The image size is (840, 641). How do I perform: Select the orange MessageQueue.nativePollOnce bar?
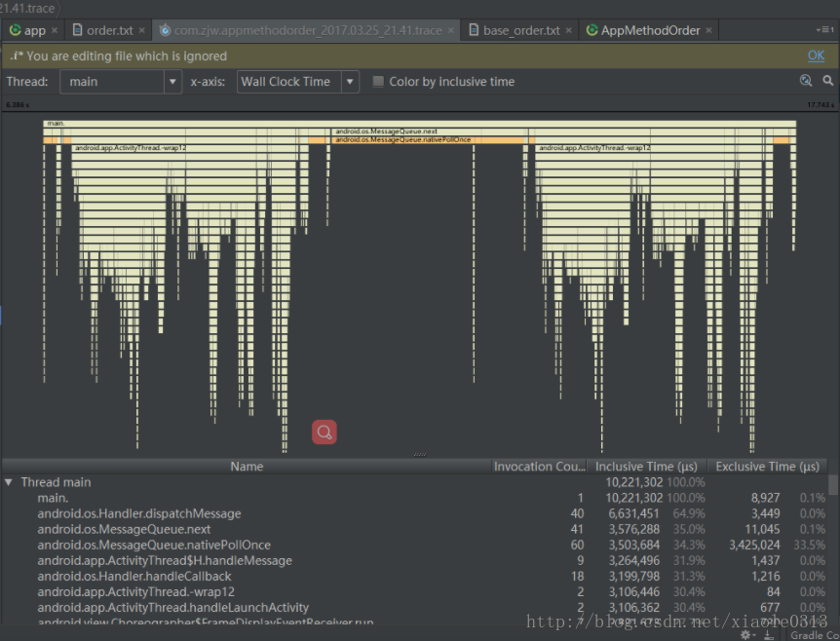pyautogui.click(x=428, y=139)
